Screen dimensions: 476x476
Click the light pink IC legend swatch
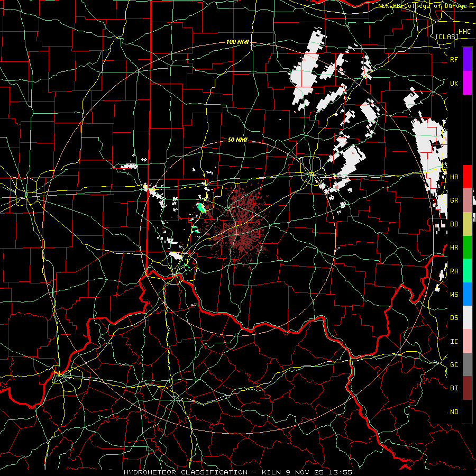[x=467, y=341]
